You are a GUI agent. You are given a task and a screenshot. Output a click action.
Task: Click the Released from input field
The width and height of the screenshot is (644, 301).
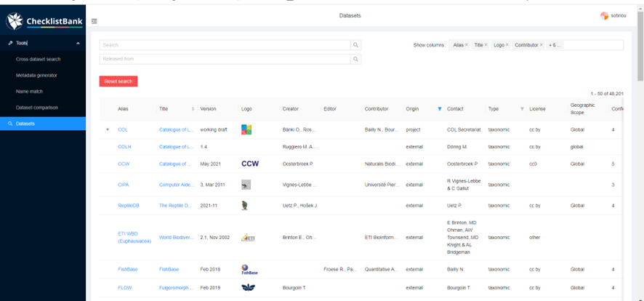pyautogui.click(x=225, y=59)
